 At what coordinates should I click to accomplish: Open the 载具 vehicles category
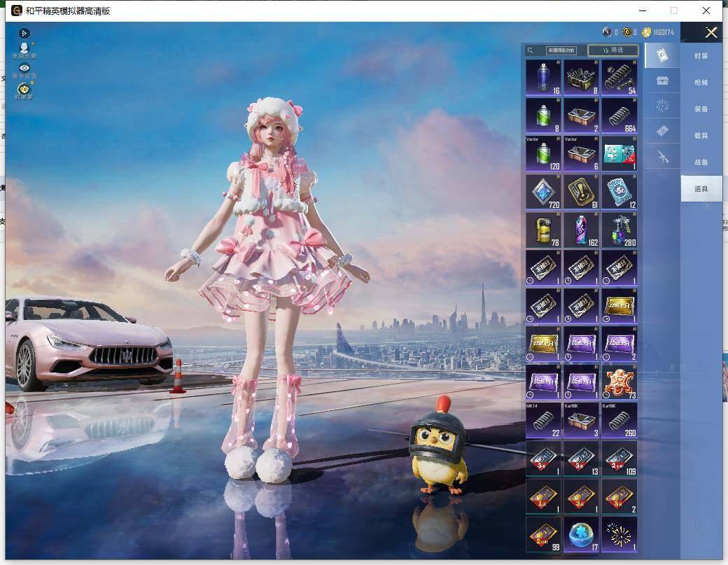tap(701, 136)
